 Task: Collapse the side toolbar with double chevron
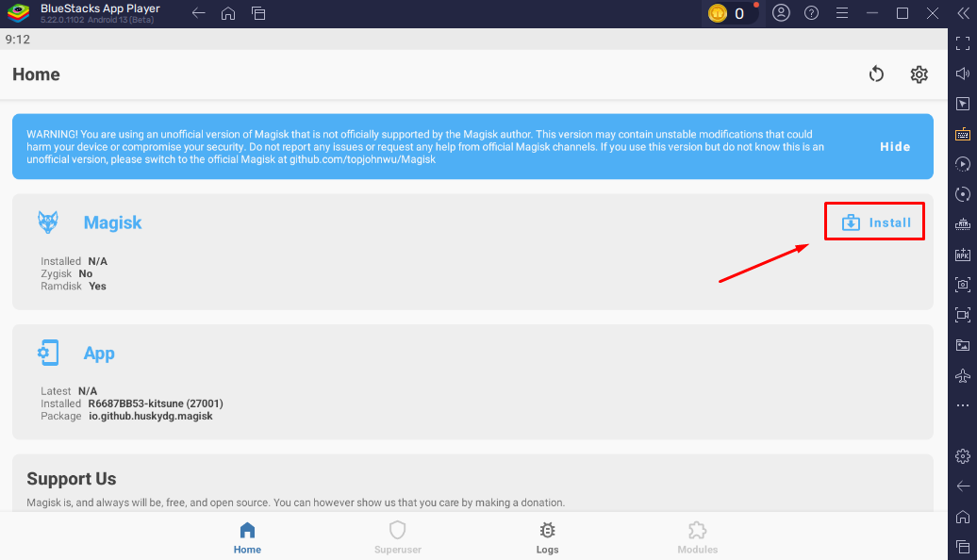963,13
